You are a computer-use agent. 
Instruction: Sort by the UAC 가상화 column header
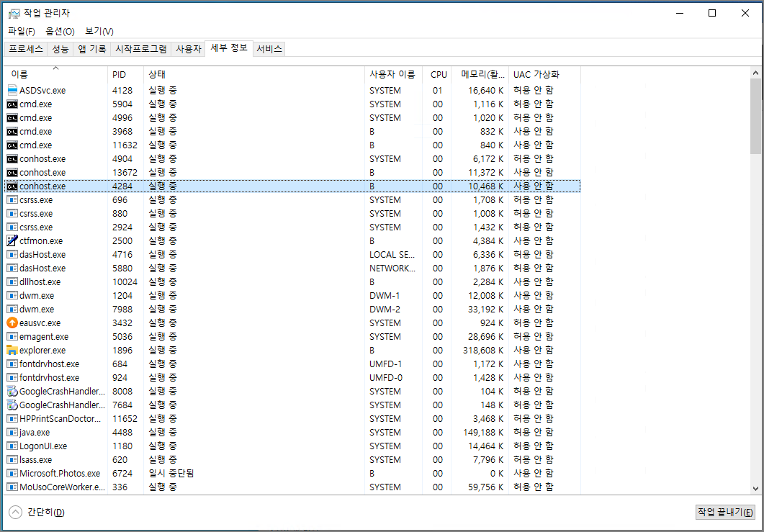544,75
